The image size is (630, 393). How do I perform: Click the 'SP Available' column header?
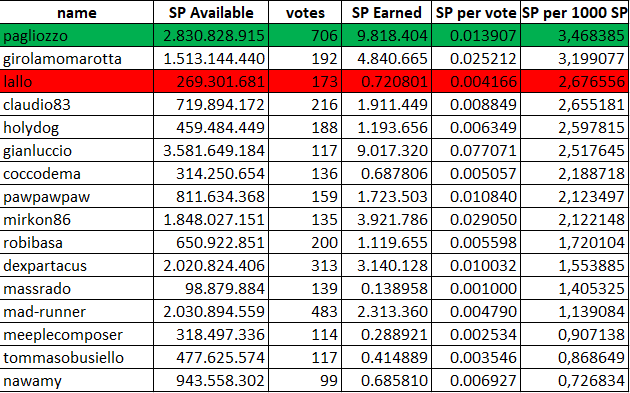click(x=211, y=12)
